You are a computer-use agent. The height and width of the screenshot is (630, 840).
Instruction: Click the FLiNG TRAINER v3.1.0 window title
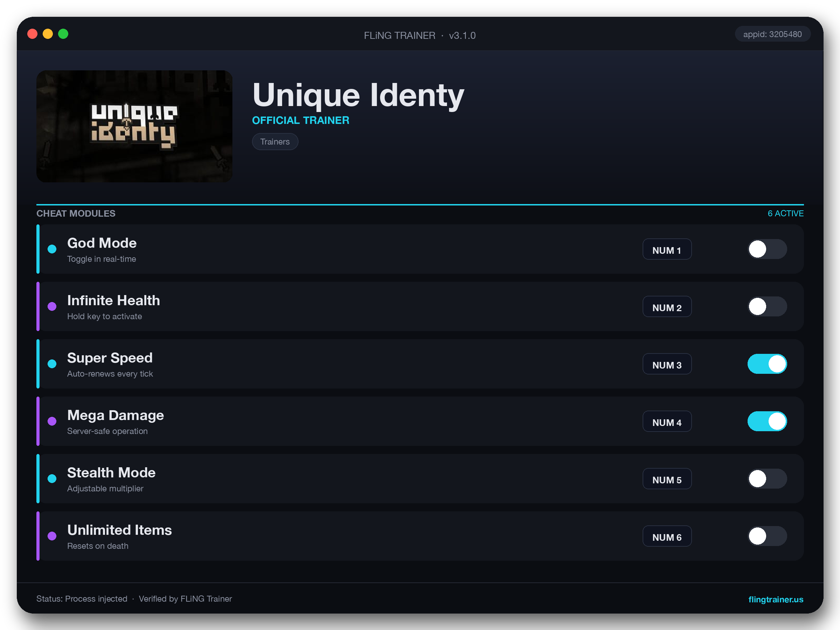(420, 35)
